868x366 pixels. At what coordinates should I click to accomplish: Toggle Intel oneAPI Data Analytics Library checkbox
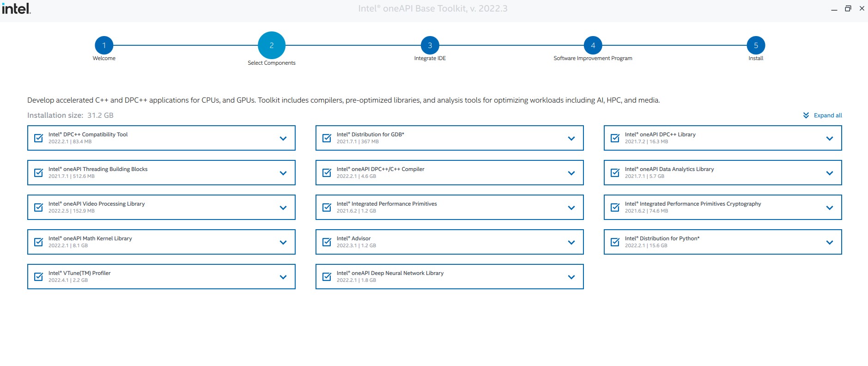point(615,173)
